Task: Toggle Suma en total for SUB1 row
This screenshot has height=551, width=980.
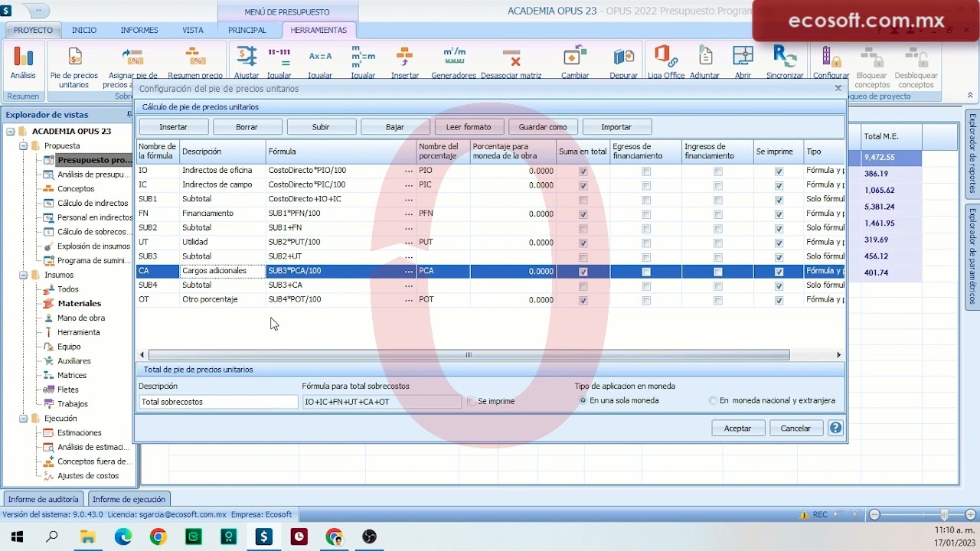Action: point(583,200)
